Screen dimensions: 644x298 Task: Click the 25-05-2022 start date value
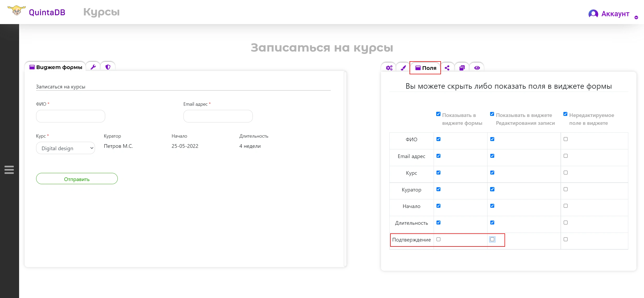(185, 146)
